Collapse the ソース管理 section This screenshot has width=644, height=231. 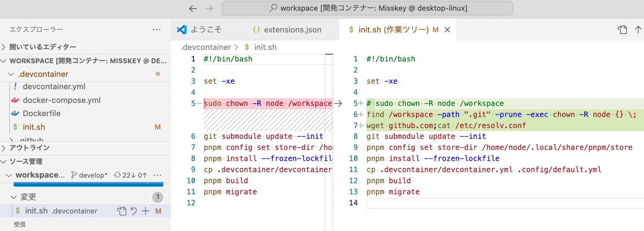point(85,161)
